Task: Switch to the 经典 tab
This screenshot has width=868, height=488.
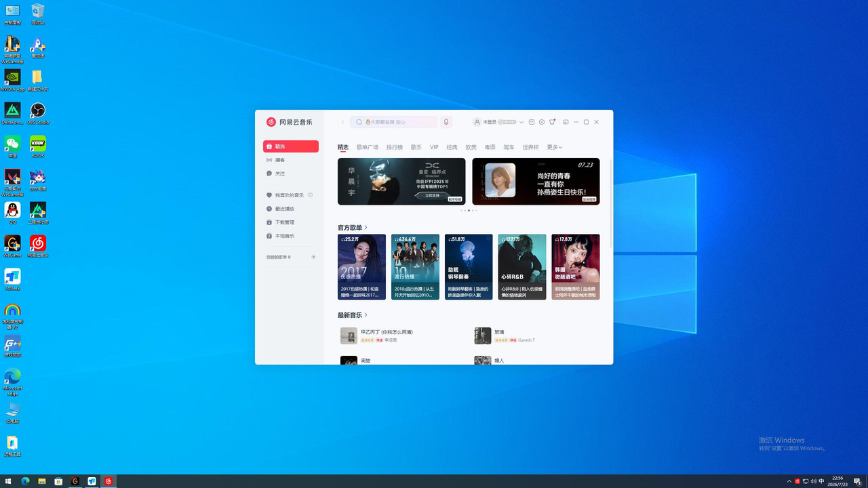Action: 452,147
